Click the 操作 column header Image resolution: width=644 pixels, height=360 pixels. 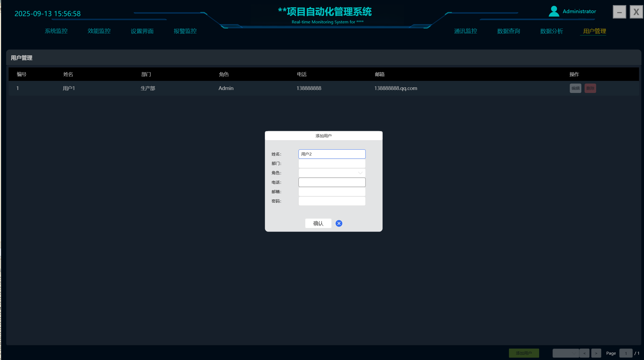[x=574, y=74]
